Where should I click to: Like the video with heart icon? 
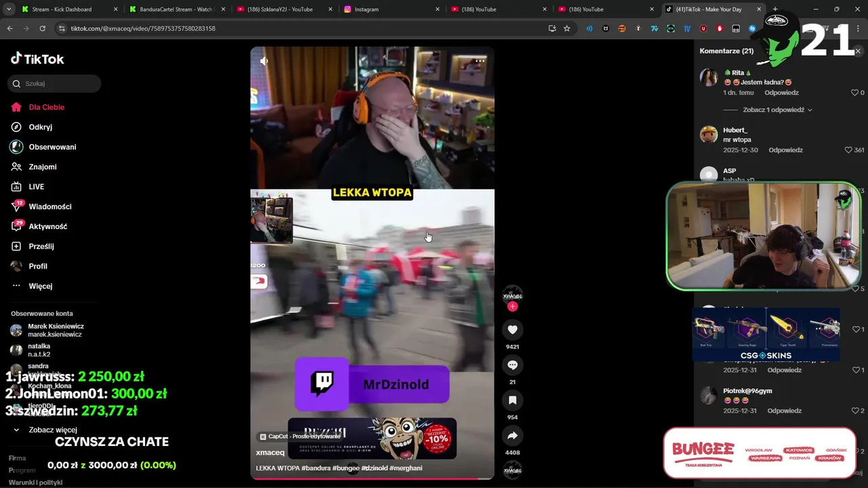(513, 329)
